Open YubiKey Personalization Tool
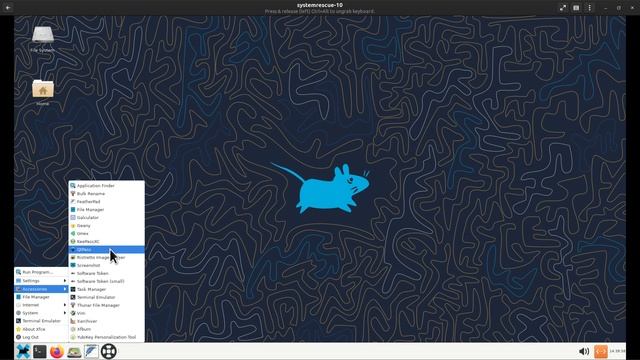 coord(107,337)
